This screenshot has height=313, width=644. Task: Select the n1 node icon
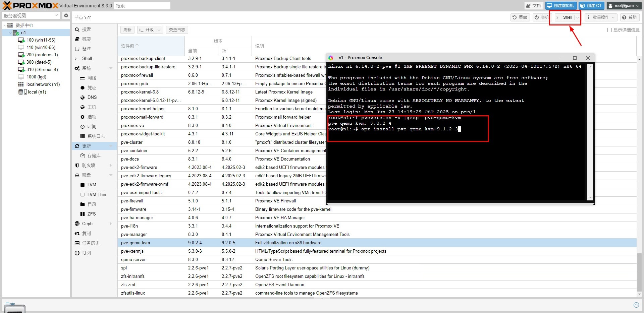point(16,33)
